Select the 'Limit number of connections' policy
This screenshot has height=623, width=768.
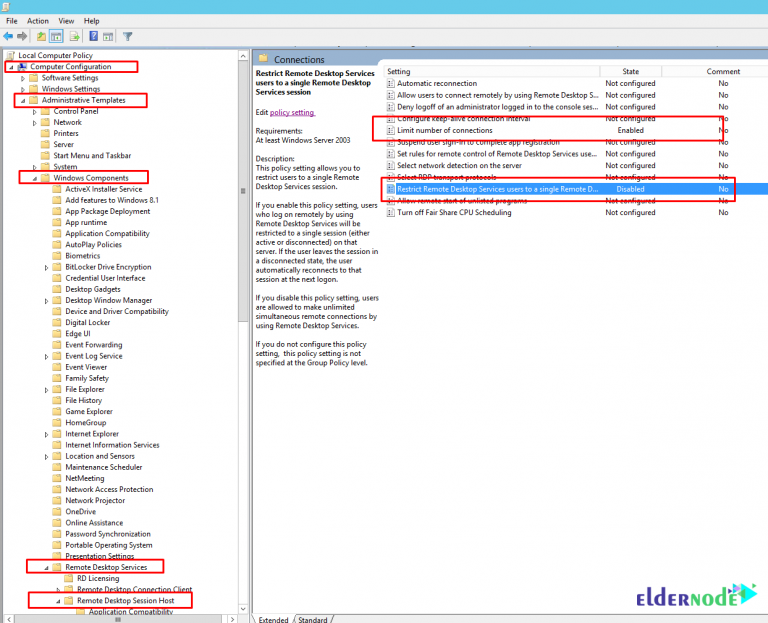click(444, 130)
